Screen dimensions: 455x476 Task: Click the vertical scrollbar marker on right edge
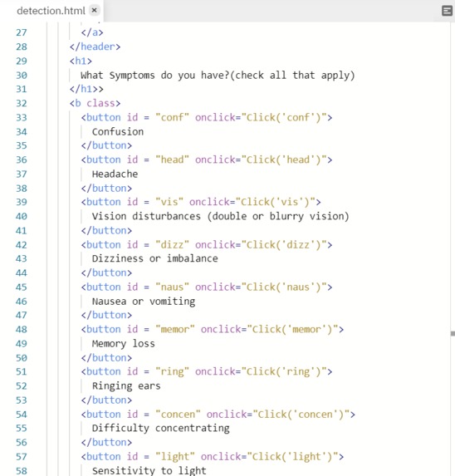453,334
